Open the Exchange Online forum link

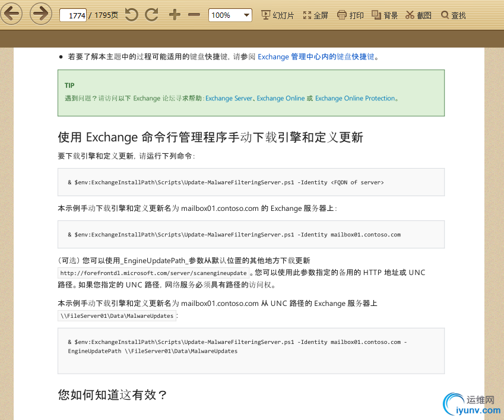(281, 99)
